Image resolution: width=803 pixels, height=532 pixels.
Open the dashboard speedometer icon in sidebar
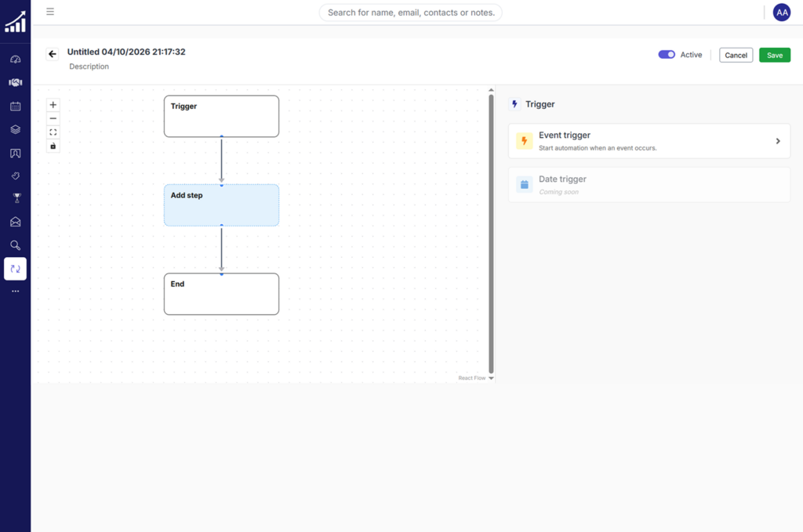[15, 60]
